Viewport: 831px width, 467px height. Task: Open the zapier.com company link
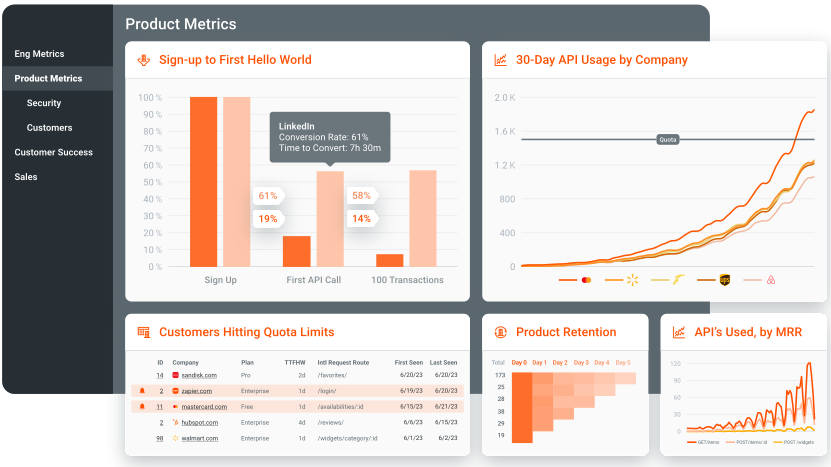pos(197,391)
